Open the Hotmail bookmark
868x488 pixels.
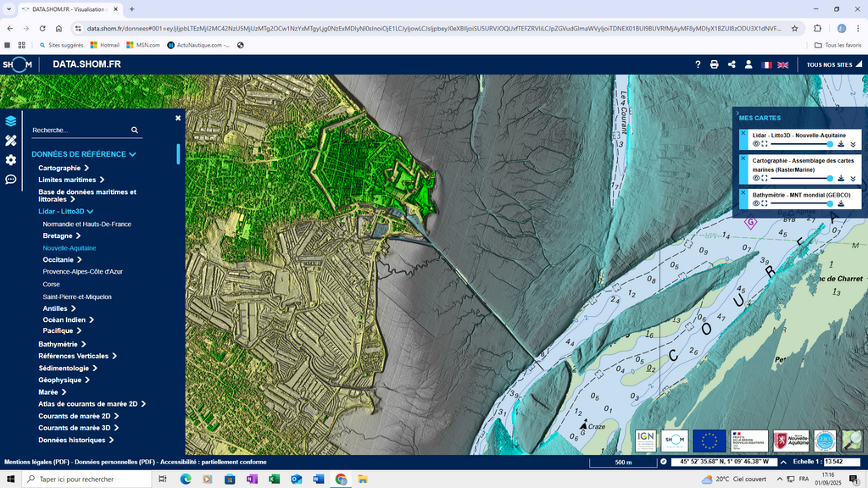point(105,46)
